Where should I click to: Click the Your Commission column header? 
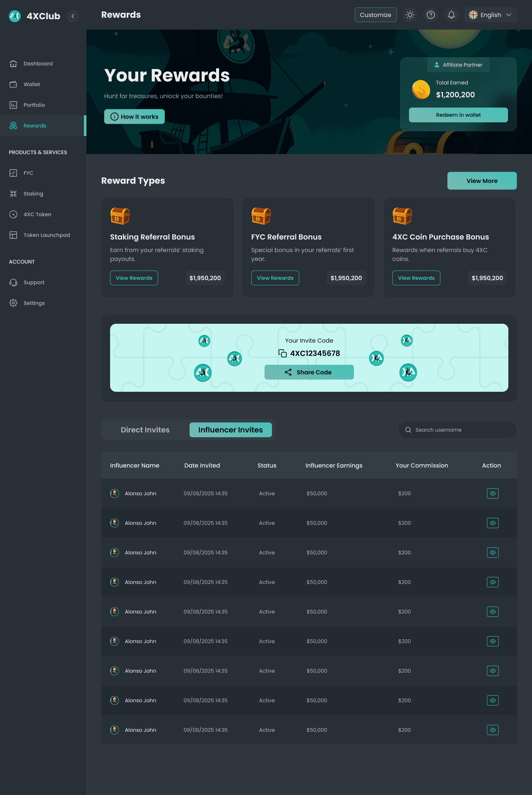point(422,465)
